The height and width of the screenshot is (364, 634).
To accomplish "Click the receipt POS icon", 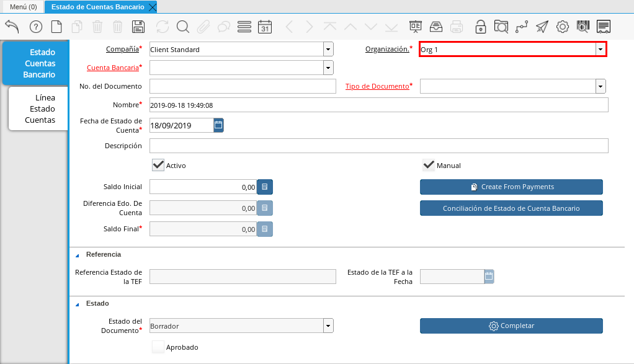I will pyautogui.click(x=603, y=27).
